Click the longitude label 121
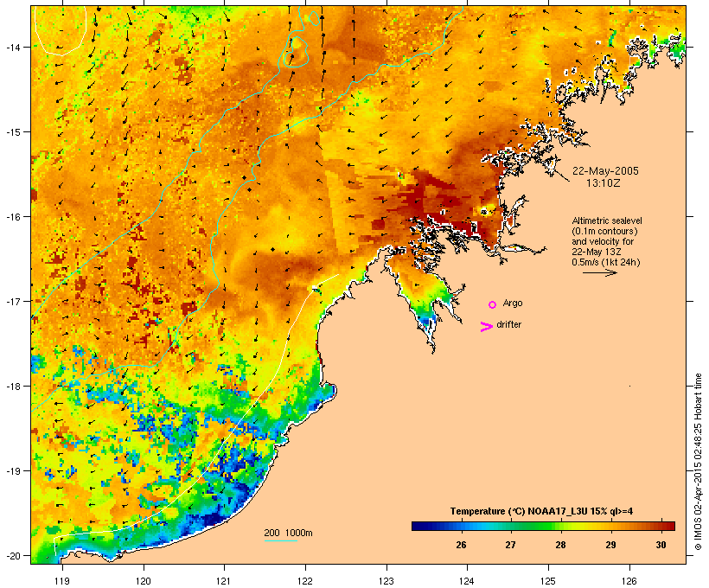Viewport: 709px width, 588px height. [x=224, y=581]
